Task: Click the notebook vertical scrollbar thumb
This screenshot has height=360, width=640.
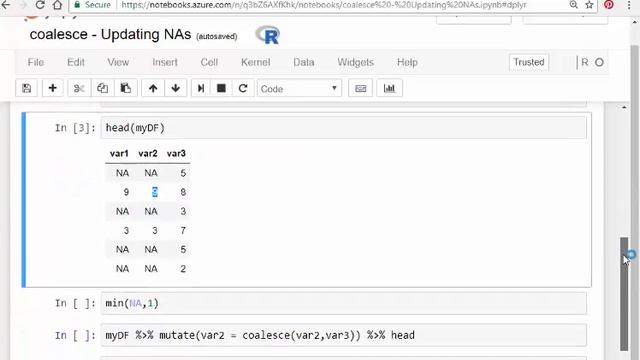Action: (624, 293)
